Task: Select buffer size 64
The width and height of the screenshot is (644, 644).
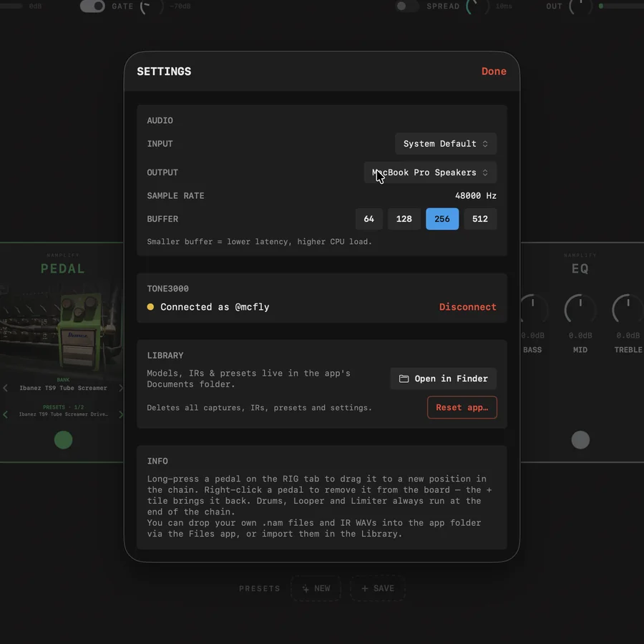Action: pyautogui.click(x=369, y=219)
